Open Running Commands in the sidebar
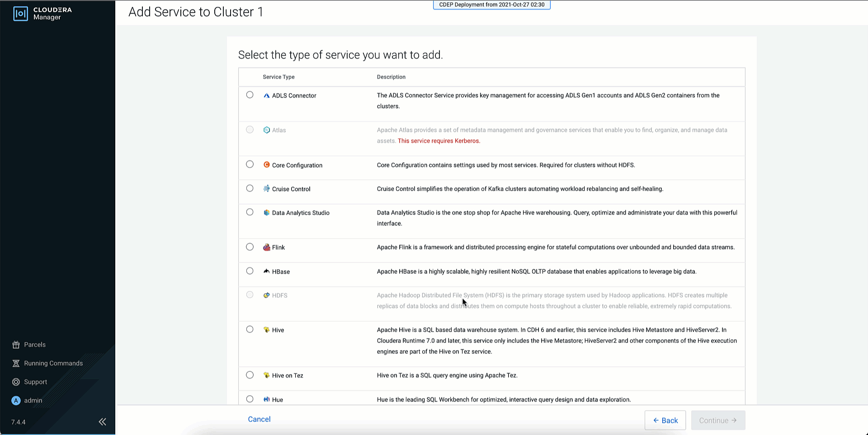 pyautogui.click(x=53, y=363)
